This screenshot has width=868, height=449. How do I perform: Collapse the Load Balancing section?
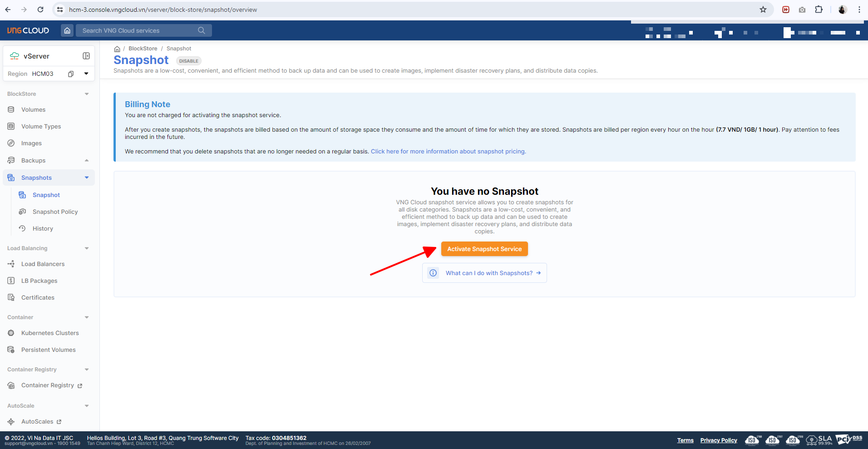click(x=87, y=248)
